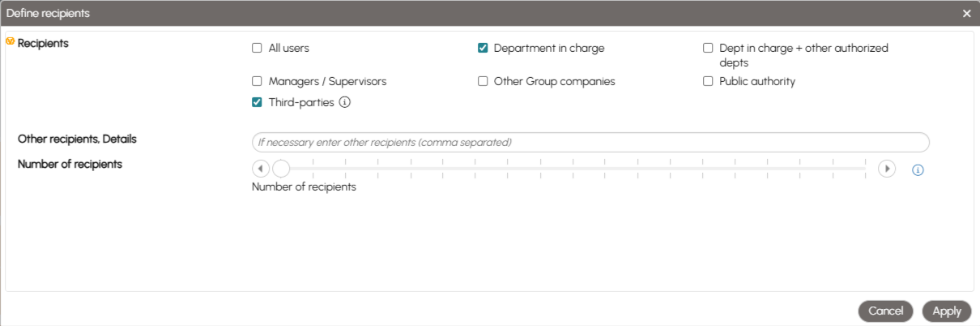Enable the All users checkbox
Screen dimensions: 980x326
pos(257,48)
